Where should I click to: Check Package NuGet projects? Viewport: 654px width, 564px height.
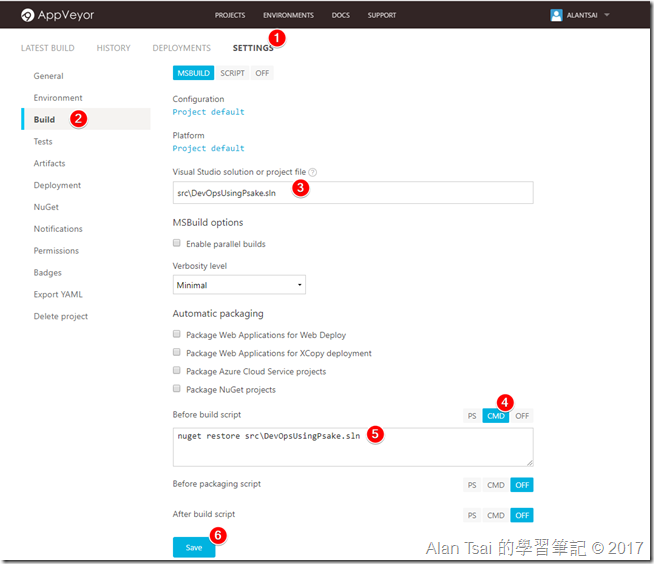(177, 389)
